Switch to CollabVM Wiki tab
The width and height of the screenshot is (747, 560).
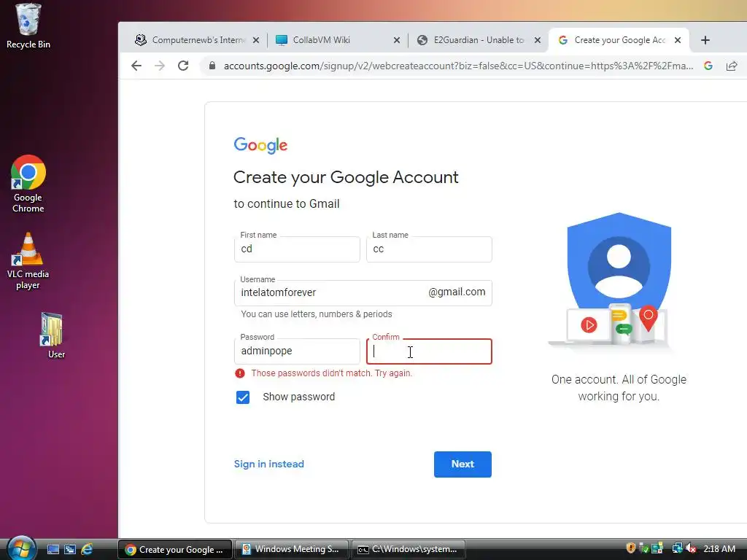pos(337,40)
